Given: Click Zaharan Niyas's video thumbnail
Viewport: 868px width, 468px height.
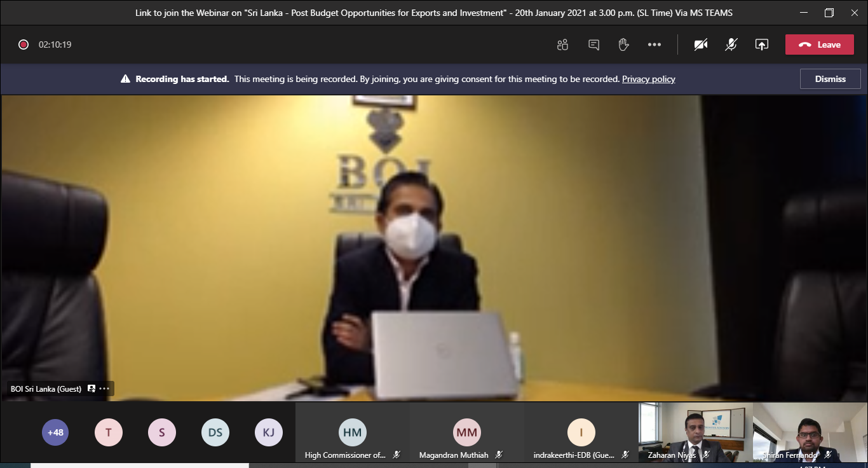Looking at the screenshot, I should click(695, 431).
